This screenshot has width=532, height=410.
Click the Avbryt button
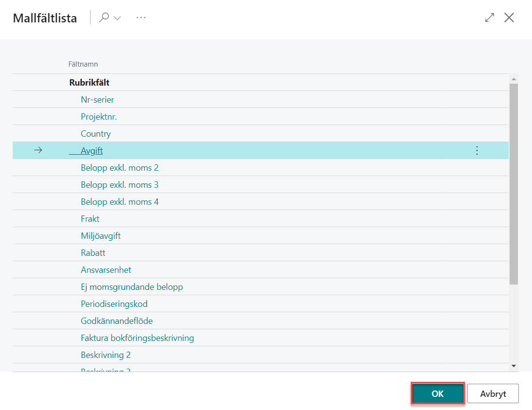493,394
